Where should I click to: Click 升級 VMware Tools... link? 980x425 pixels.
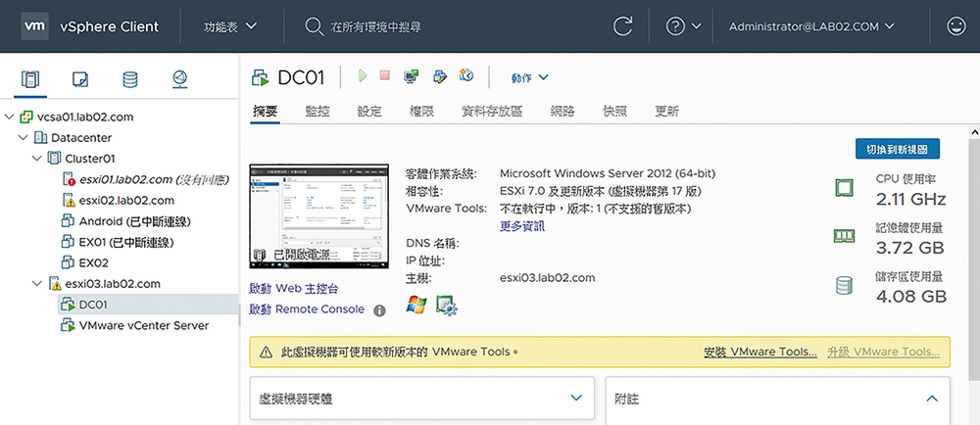pos(883,352)
